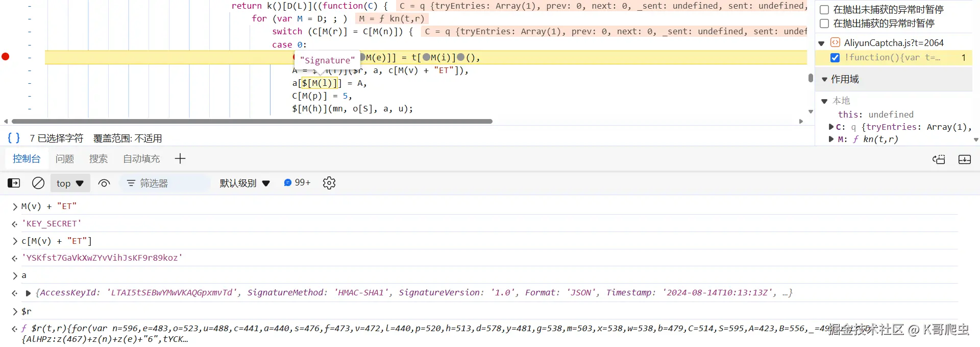Click 'YSKfst7GaVkXwZYvVihJsKF9r89koz' output value
Screen dimensions: 980x347
point(102,258)
